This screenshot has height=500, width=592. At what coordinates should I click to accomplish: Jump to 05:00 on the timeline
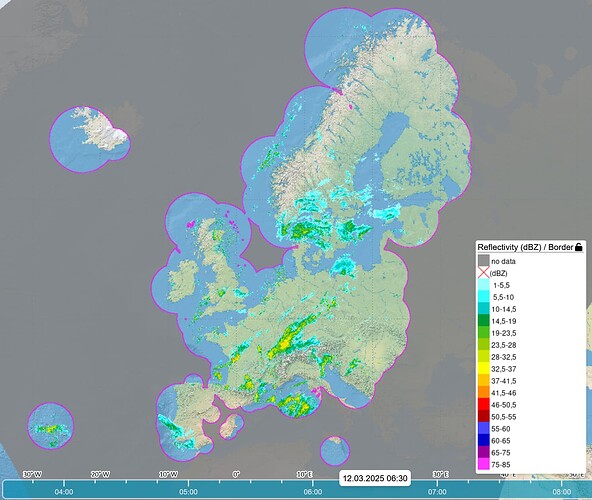tap(188, 492)
